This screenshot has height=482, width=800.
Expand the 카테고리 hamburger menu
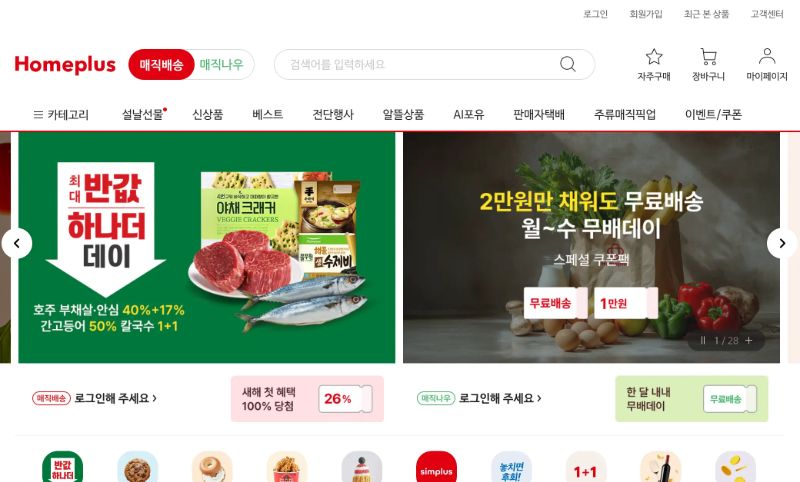[61, 115]
